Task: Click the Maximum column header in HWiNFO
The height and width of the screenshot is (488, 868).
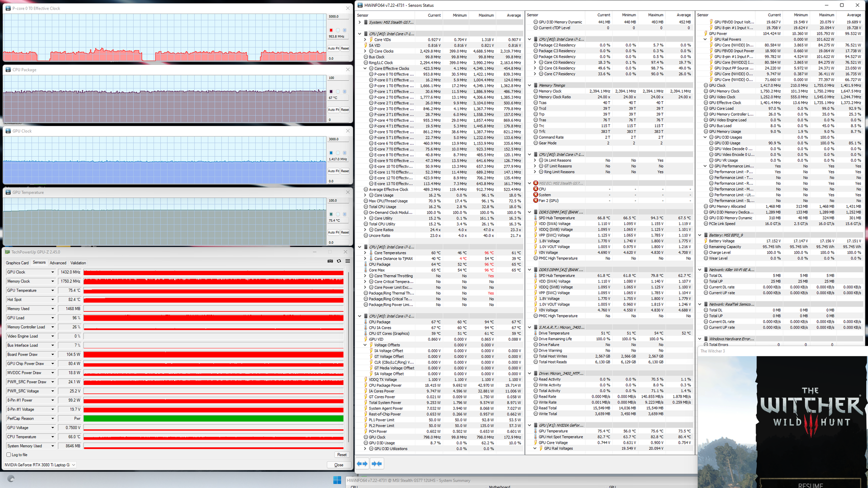Action: click(486, 15)
